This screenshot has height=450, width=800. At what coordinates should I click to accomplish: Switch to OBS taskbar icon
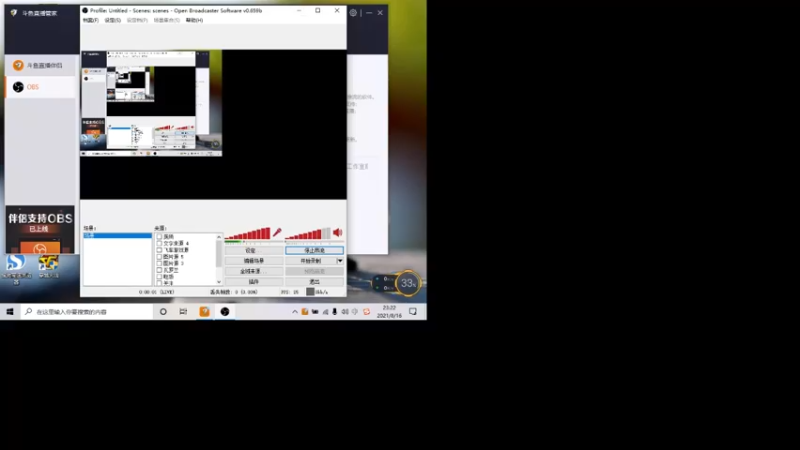pos(224,311)
